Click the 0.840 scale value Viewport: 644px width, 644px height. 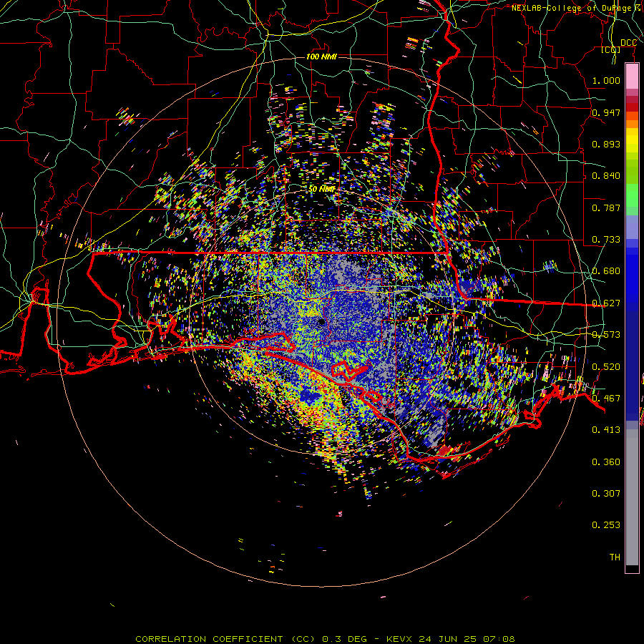tap(606, 176)
